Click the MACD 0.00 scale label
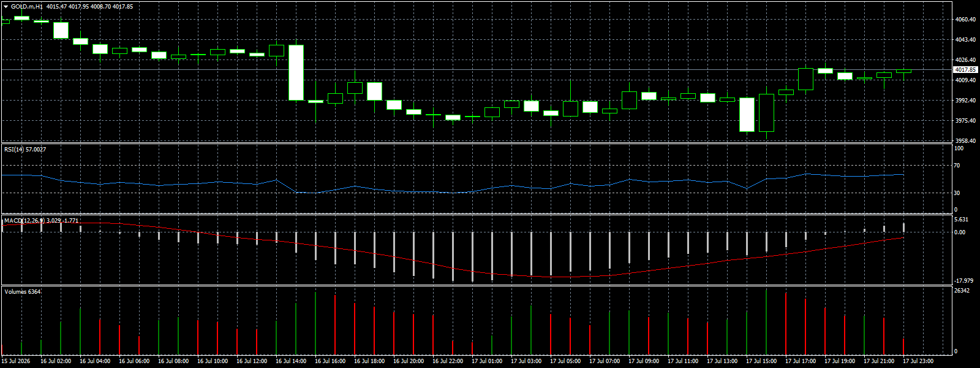 (960, 232)
